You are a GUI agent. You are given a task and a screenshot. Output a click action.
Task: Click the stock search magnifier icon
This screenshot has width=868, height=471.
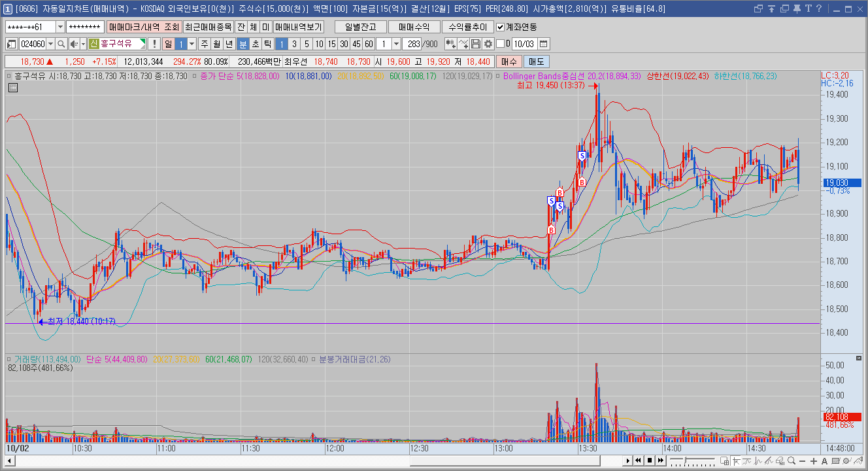tap(61, 44)
